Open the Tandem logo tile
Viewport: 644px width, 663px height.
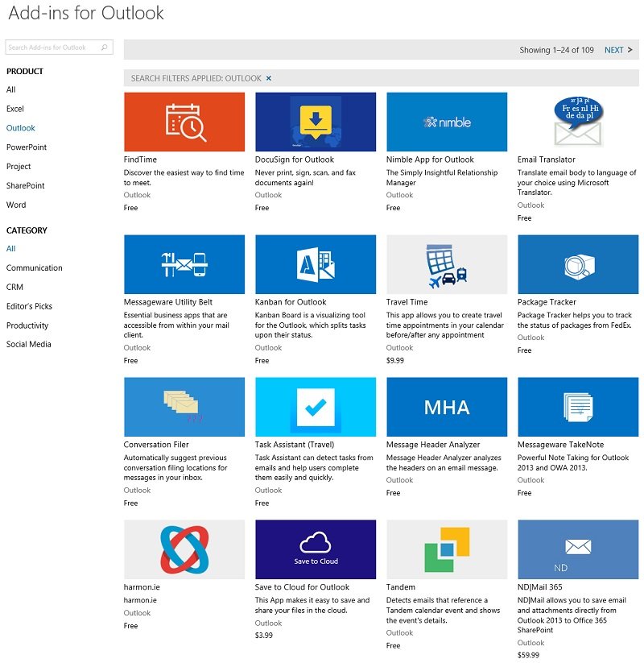[x=447, y=549]
